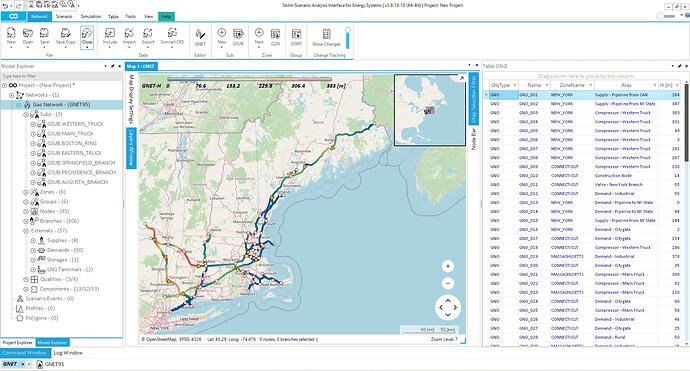Collapse the Subs (7) tree node

(x=26, y=114)
